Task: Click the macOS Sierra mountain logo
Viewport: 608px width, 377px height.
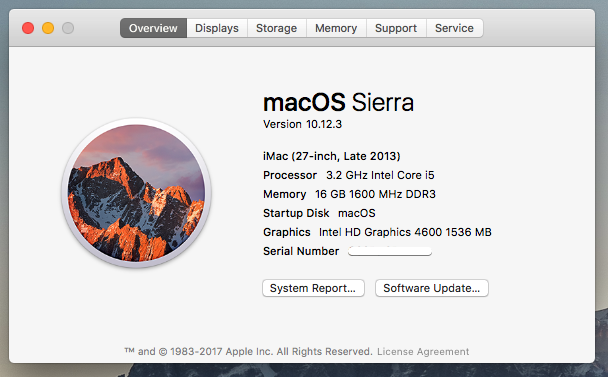Action: pos(136,193)
